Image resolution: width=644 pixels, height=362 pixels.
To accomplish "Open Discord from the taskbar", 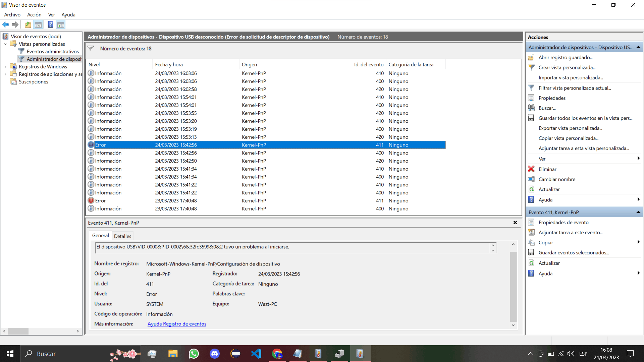I will click(x=215, y=354).
